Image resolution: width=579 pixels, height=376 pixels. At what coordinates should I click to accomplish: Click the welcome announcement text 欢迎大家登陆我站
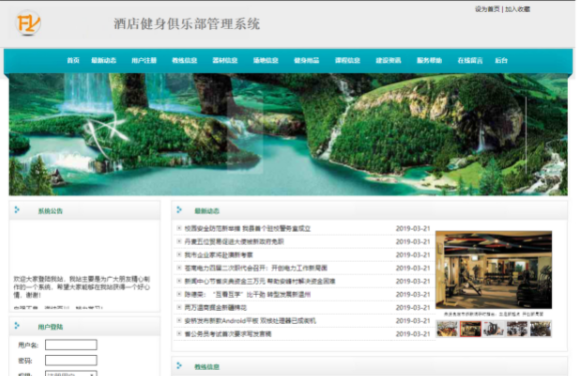coord(82,287)
